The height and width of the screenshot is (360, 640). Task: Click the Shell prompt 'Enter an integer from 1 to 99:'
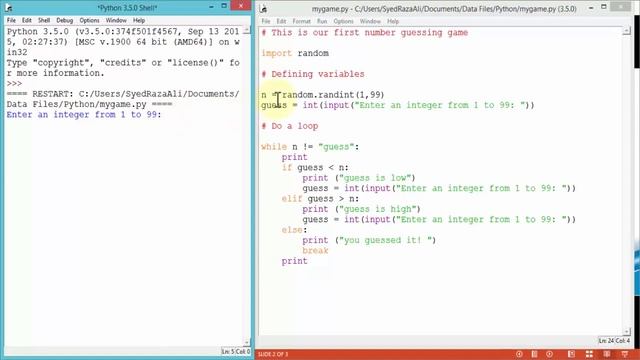[84, 115]
